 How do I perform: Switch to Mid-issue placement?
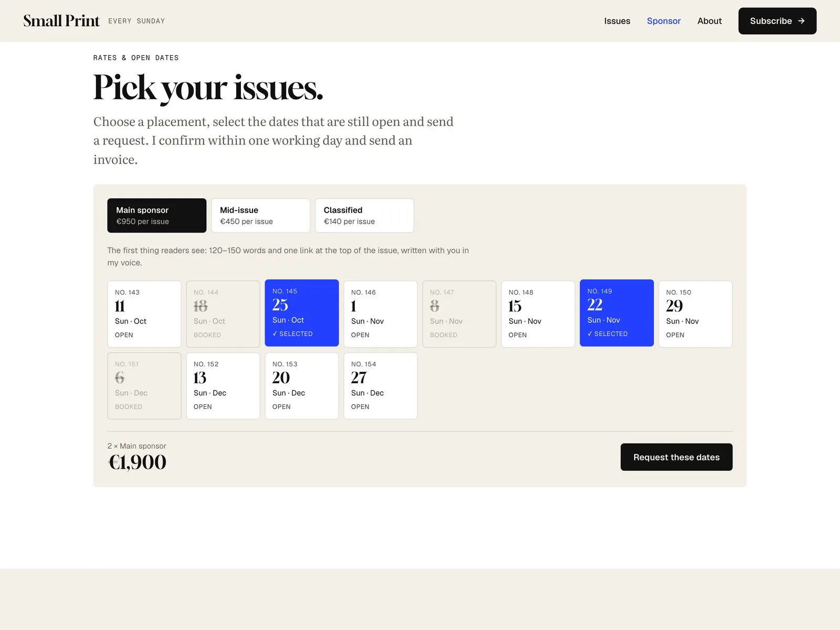260,215
